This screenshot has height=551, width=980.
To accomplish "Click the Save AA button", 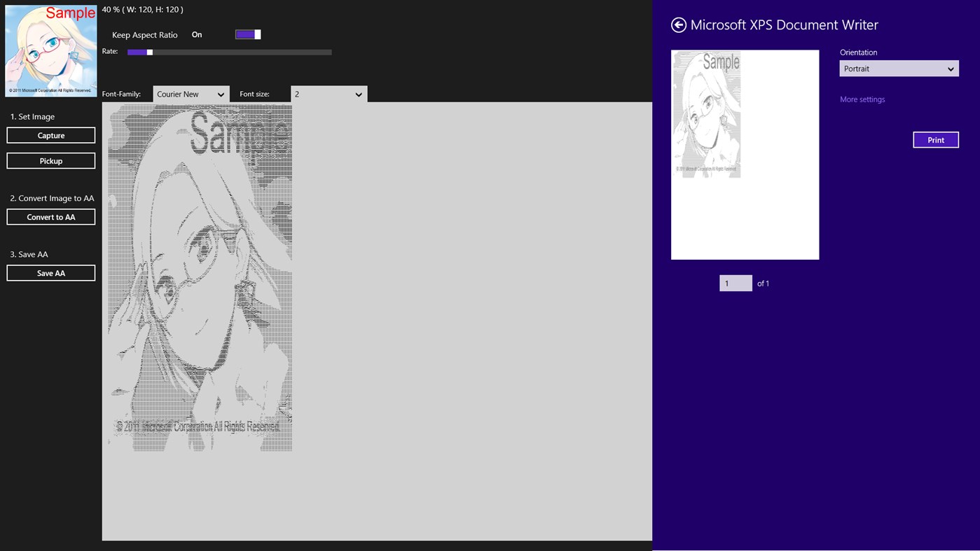I will 50,272.
